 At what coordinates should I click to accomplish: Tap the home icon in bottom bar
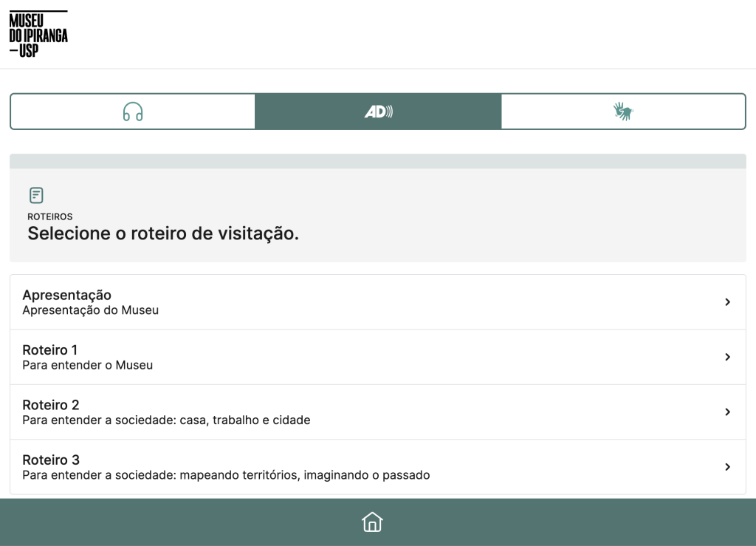coord(372,522)
